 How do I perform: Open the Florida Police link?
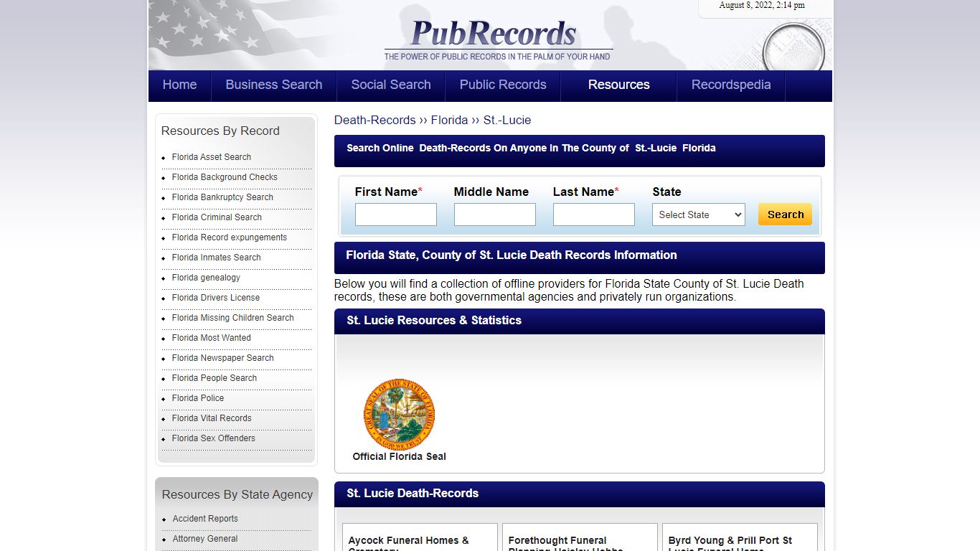click(x=198, y=398)
